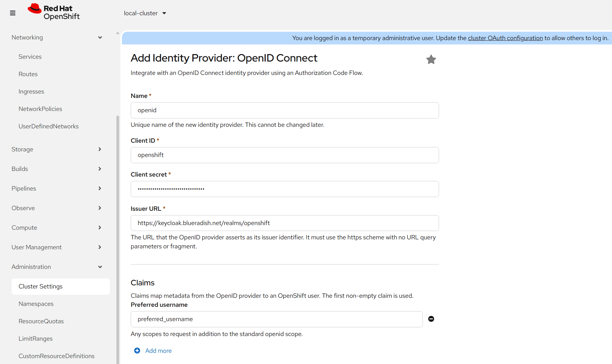Click the Claims section heading

(142, 283)
